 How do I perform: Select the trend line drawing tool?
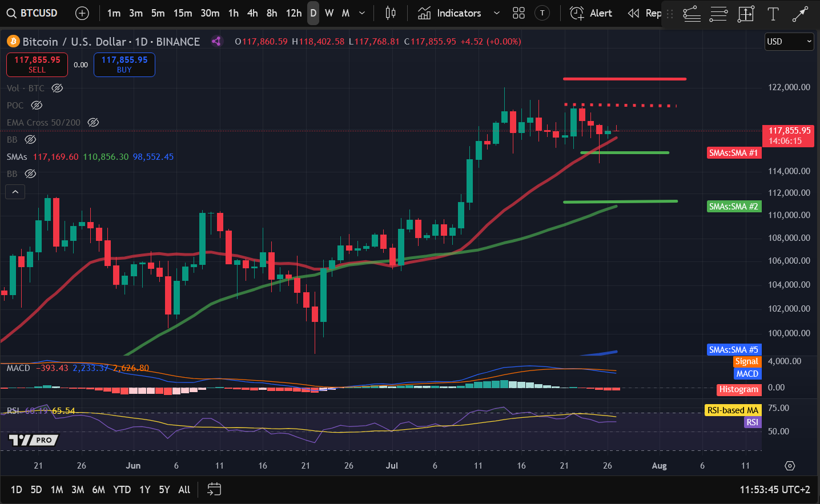point(692,14)
